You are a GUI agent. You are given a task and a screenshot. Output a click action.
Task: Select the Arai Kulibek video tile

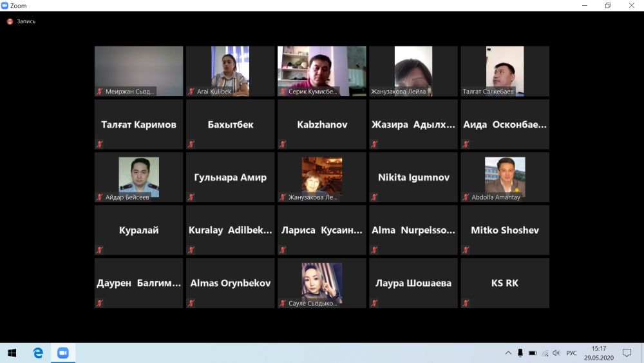click(231, 71)
